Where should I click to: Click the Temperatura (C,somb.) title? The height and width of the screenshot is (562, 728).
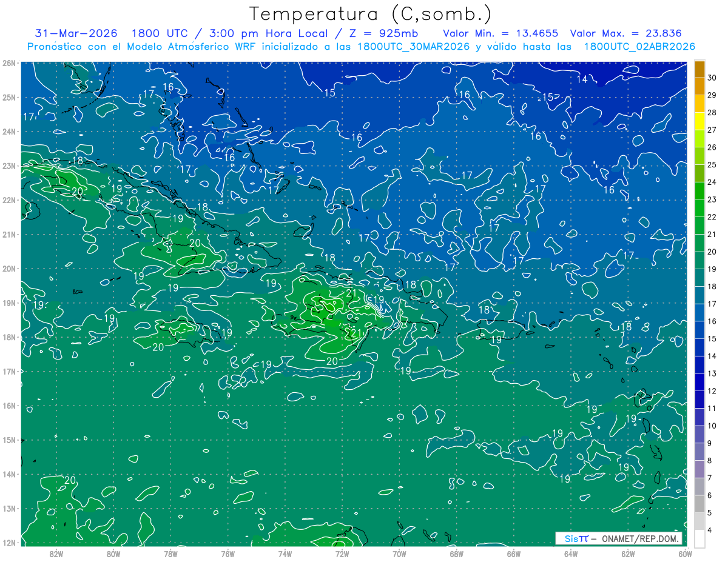pyautogui.click(x=371, y=13)
